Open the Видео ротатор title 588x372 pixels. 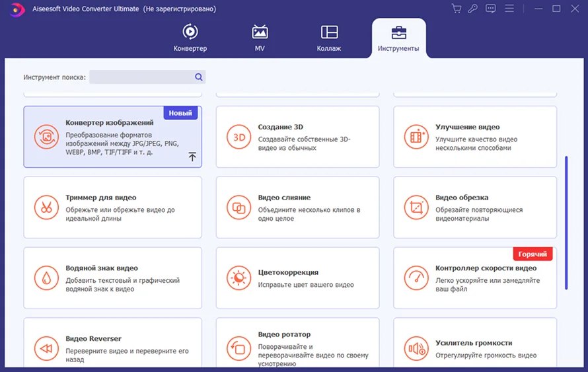(284, 334)
